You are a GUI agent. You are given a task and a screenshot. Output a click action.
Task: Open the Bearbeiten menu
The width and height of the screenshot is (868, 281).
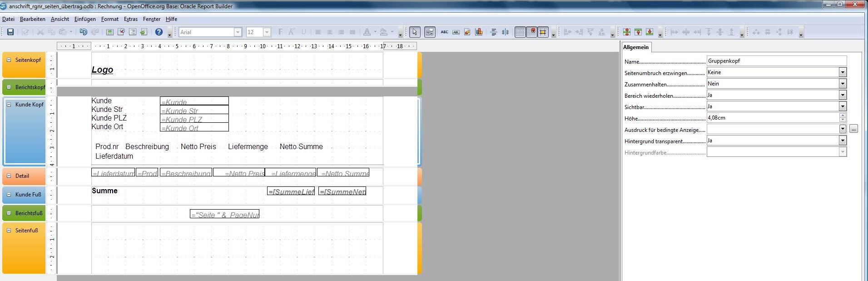(x=32, y=19)
